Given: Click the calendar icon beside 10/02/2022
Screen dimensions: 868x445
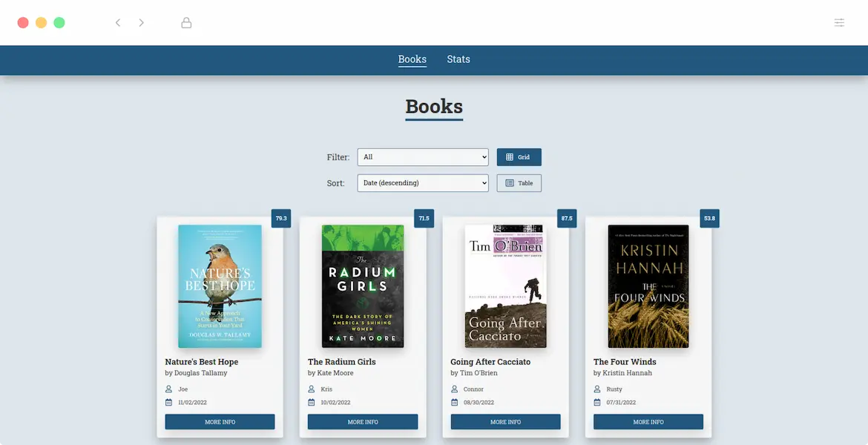Looking at the screenshot, I should coord(311,403).
